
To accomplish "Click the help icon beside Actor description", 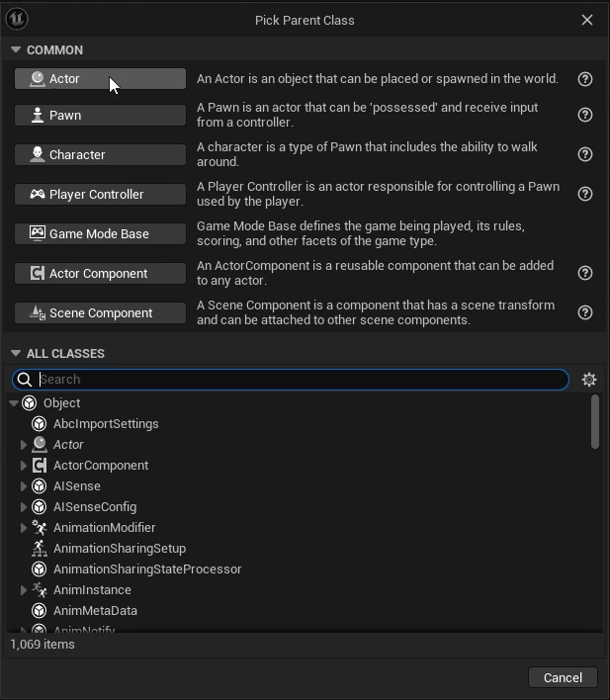I will 585,79.
